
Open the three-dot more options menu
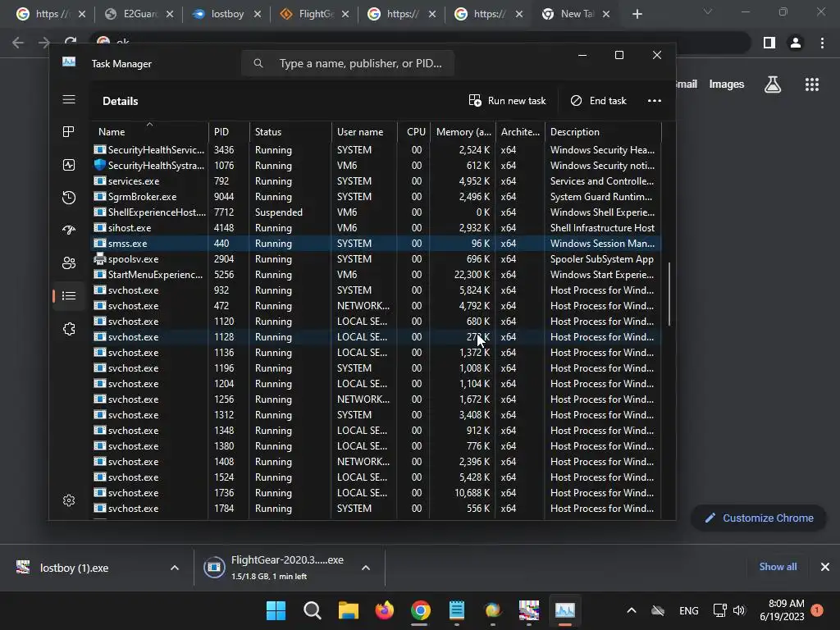(x=654, y=101)
